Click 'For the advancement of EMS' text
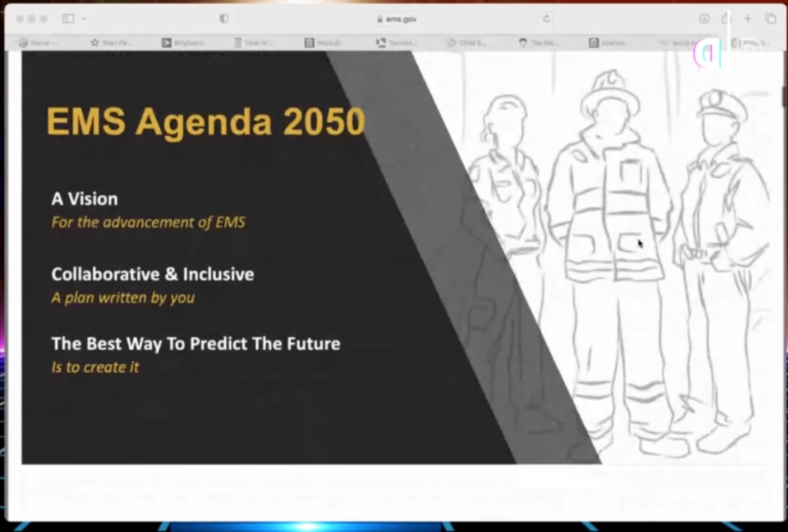 click(x=148, y=222)
